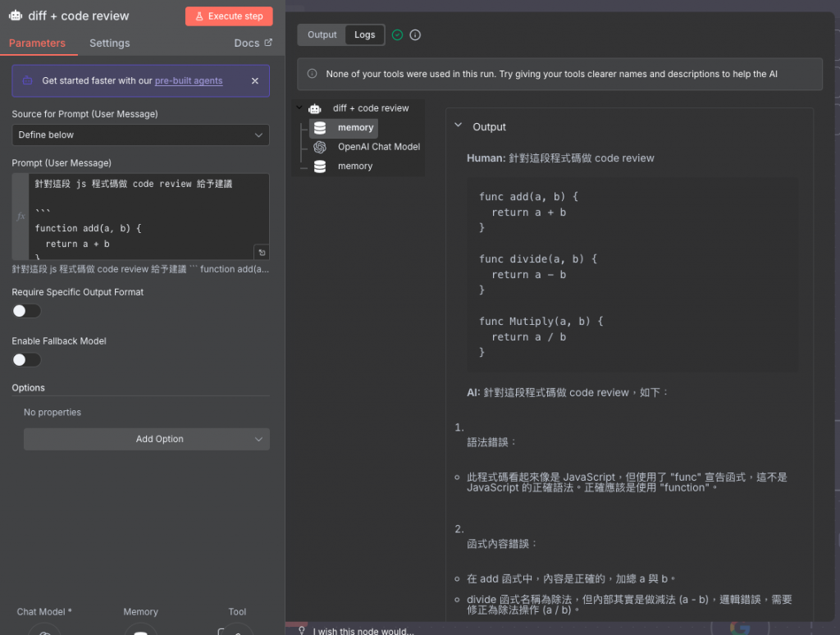Collapse the diff + code review tree node

click(x=299, y=107)
